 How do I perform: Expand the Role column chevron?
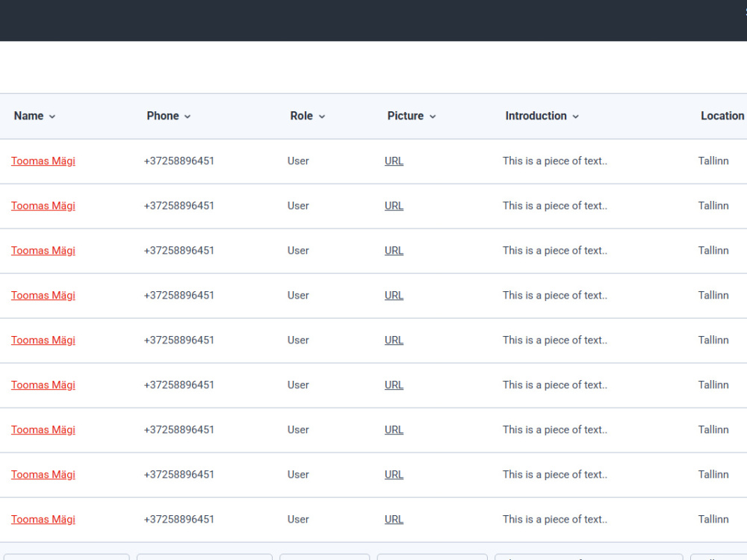322,116
